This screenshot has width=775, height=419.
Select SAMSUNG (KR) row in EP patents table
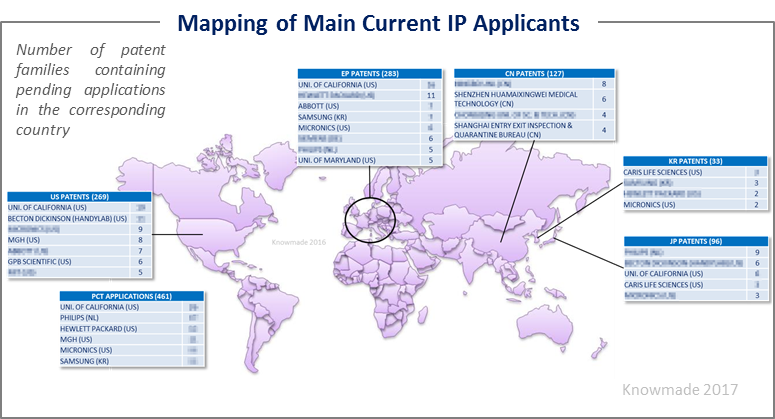click(370, 117)
